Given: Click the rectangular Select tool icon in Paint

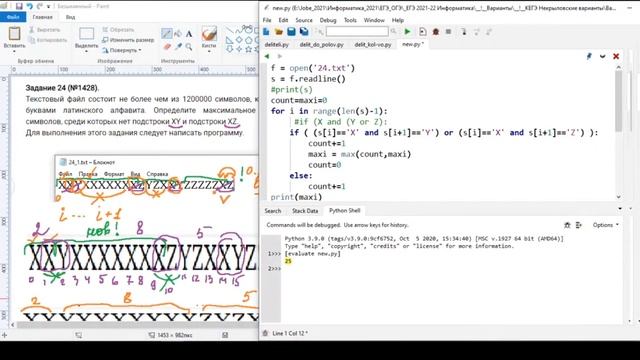Looking at the screenshot, I should (87, 33).
